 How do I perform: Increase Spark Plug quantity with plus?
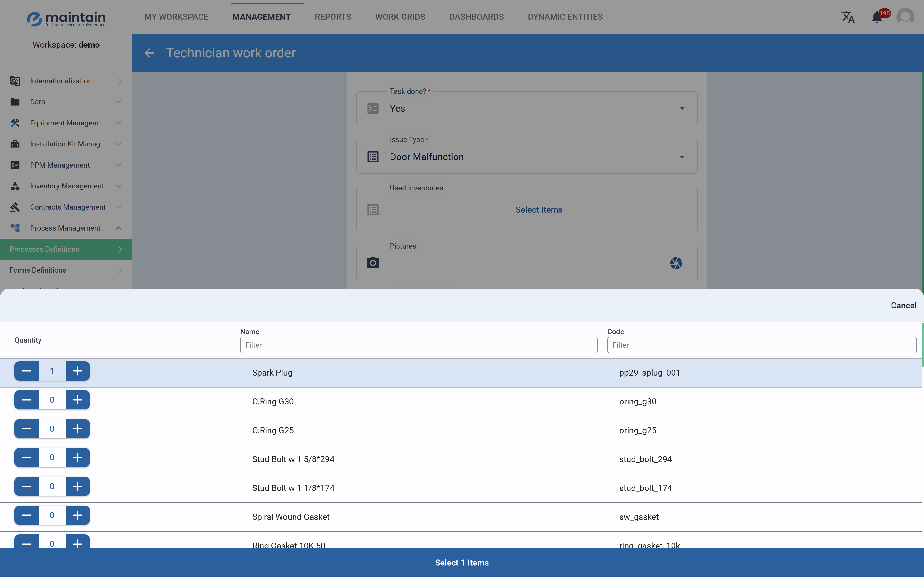(77, 371)
